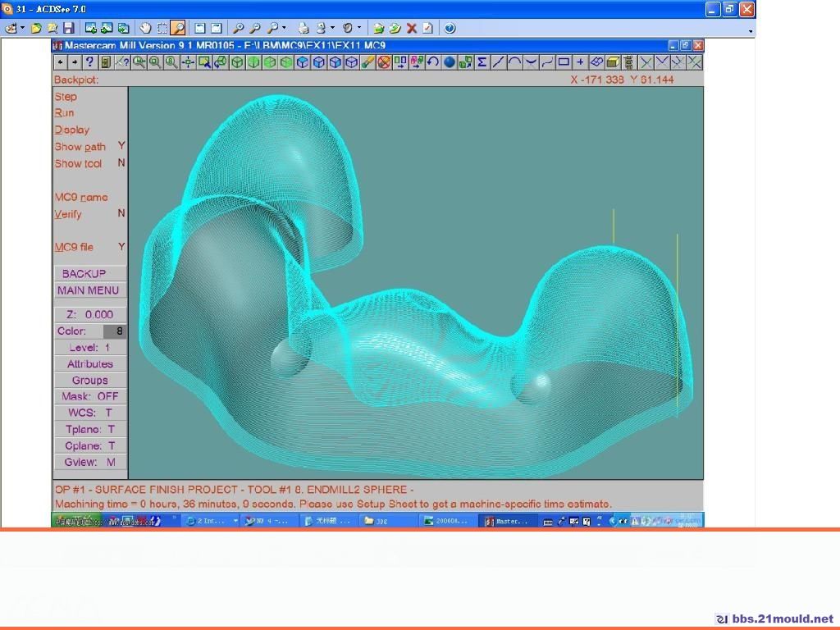Open the Groups button

pos(90,380)
